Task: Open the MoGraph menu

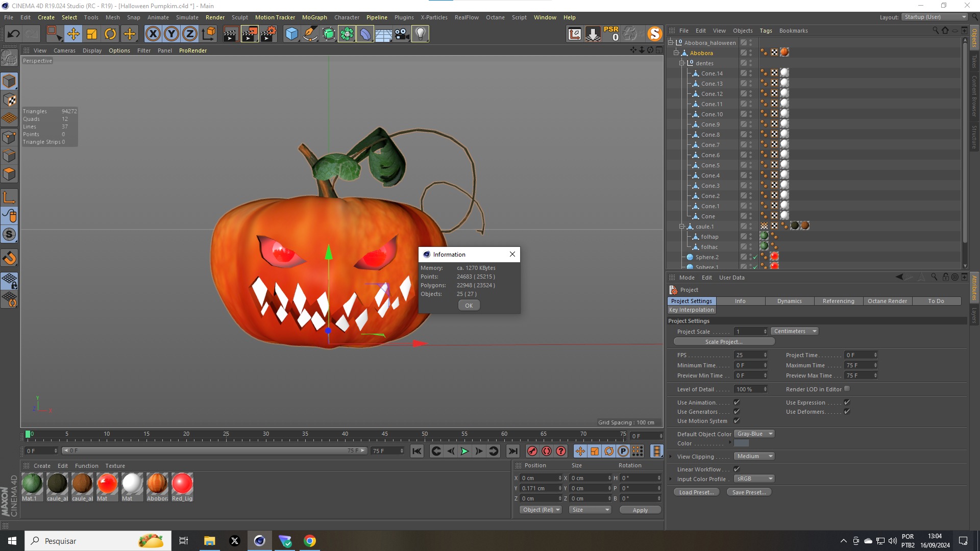Action: click(314, 17)
